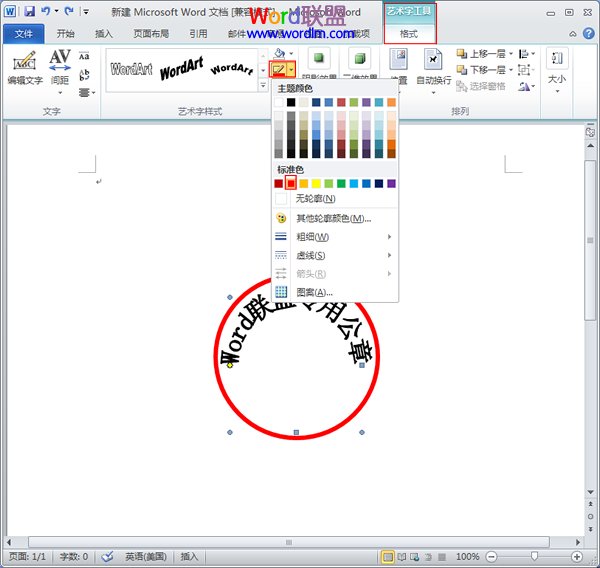Click the 100% zoom level button

(468, 557)
